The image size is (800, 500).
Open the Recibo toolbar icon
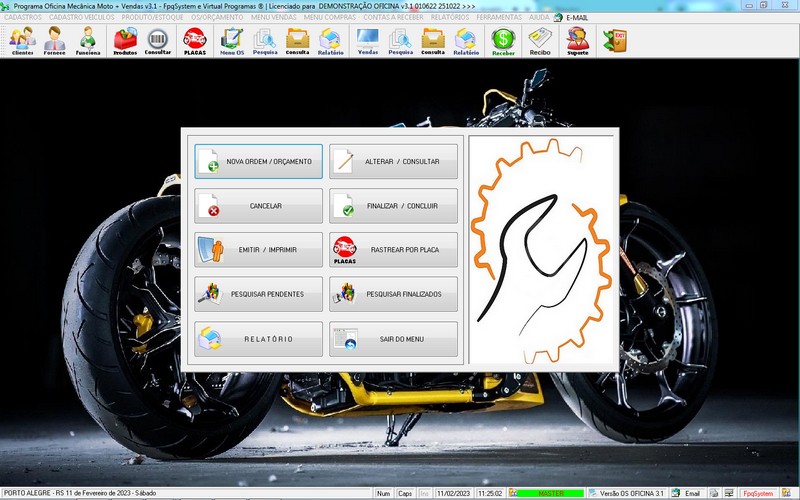pyautogui.click(x=540, y=41)
